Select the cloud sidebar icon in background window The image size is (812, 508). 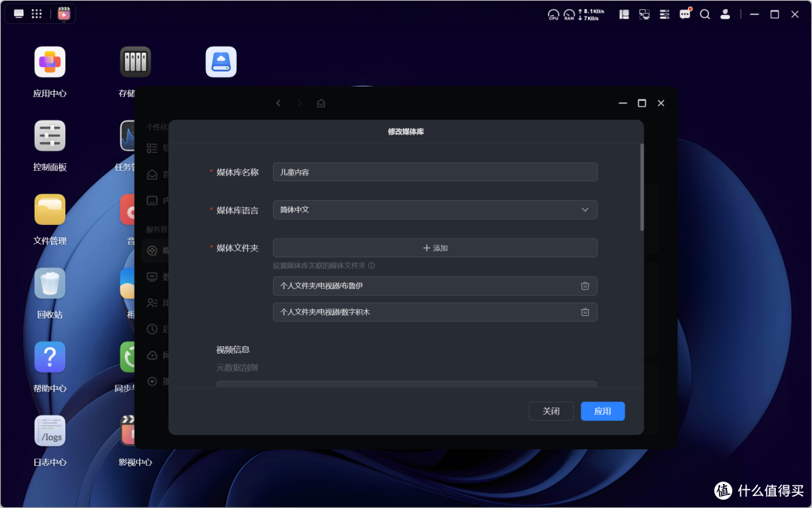click(x=152, y=355)
